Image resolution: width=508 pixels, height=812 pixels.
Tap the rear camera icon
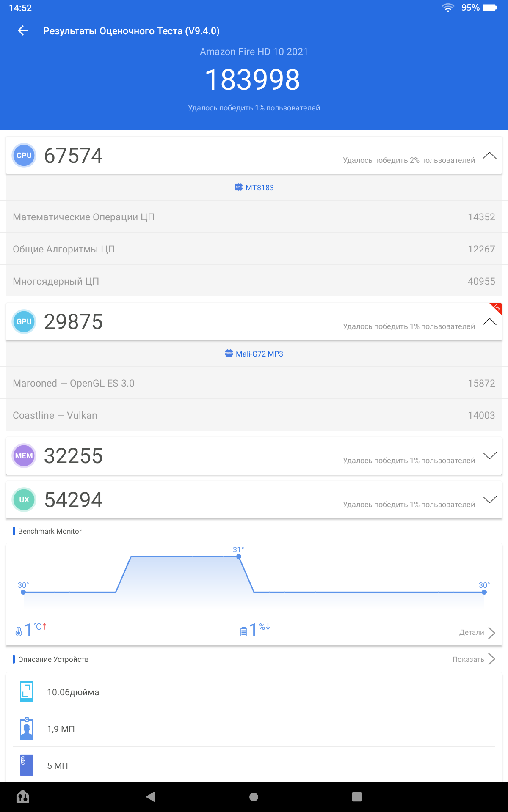27,765
